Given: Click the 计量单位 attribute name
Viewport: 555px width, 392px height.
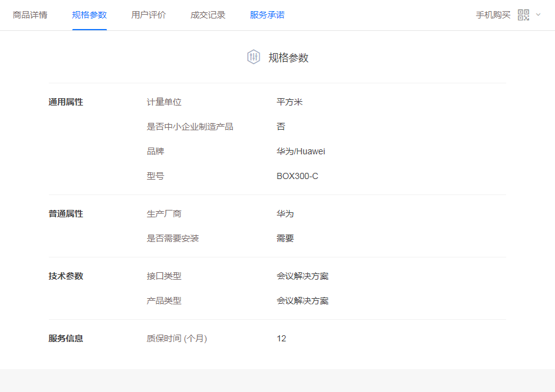Looking at the screenshot, I should (164, 102).
